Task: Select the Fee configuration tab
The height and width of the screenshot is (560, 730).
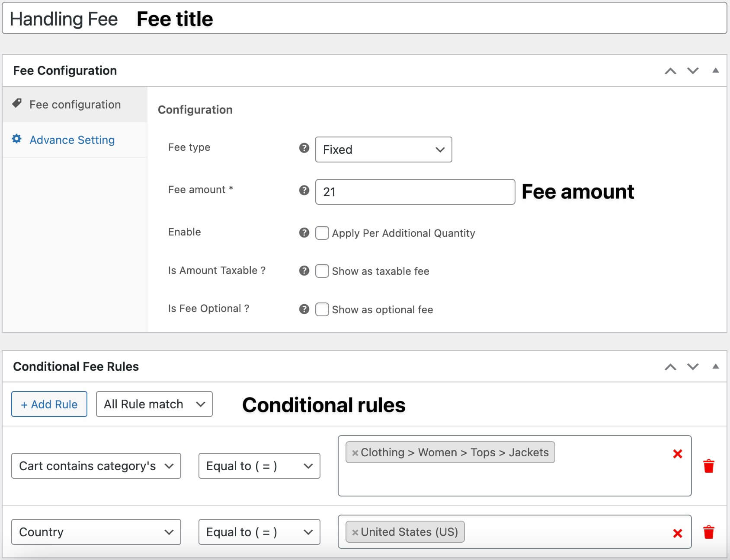Action: (74, 104)
